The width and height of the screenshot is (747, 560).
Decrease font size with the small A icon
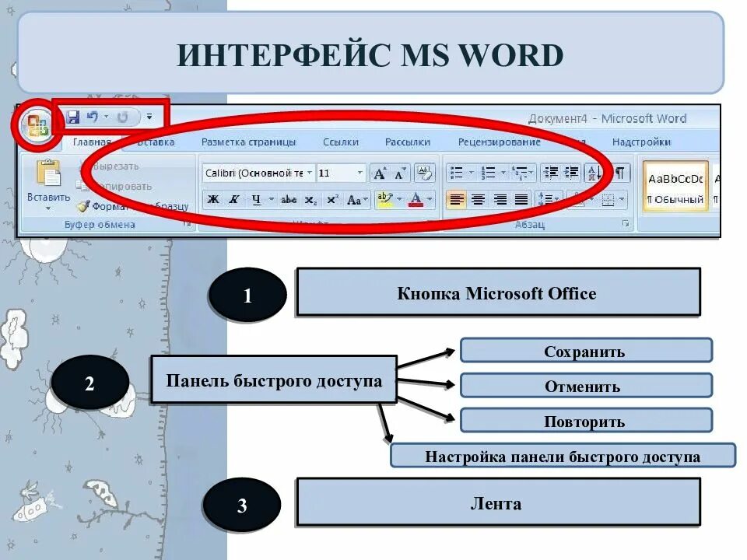(x=400, y=173)
